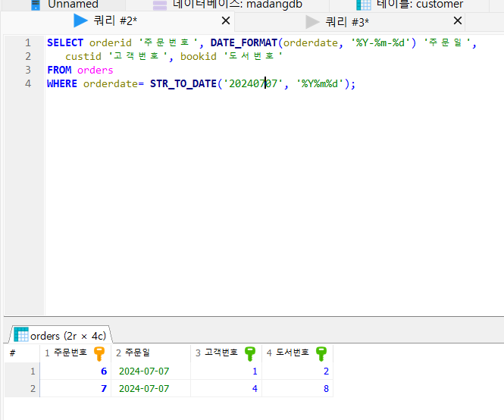
Task: Click the bookid column name in line 2
Action: click(x=199, y=56)
